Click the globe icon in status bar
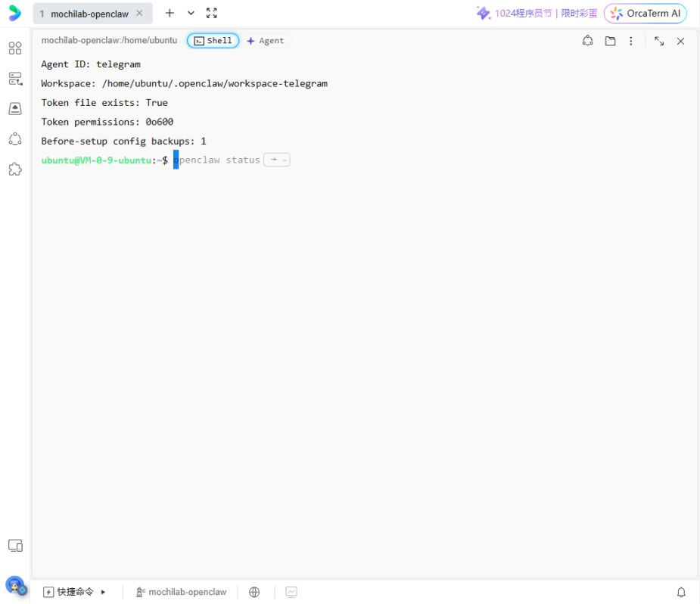This screenshot has width=700, height=604. (254, 592)
